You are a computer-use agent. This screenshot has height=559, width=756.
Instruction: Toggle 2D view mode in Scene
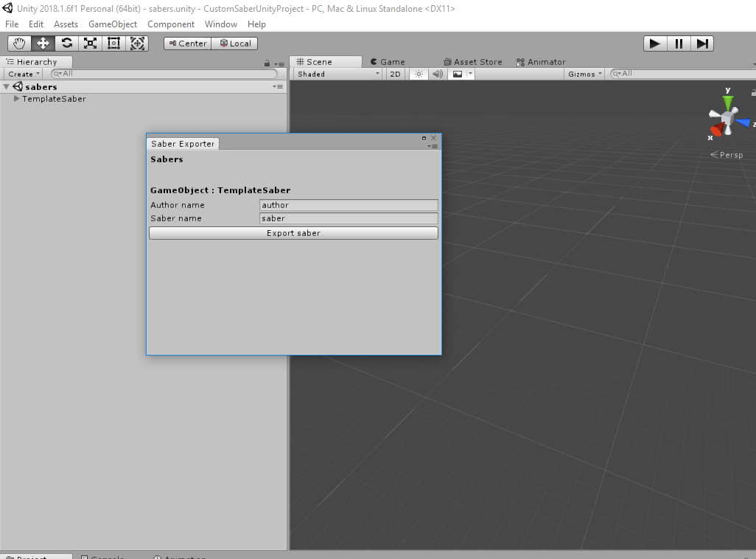pos(396,74)
